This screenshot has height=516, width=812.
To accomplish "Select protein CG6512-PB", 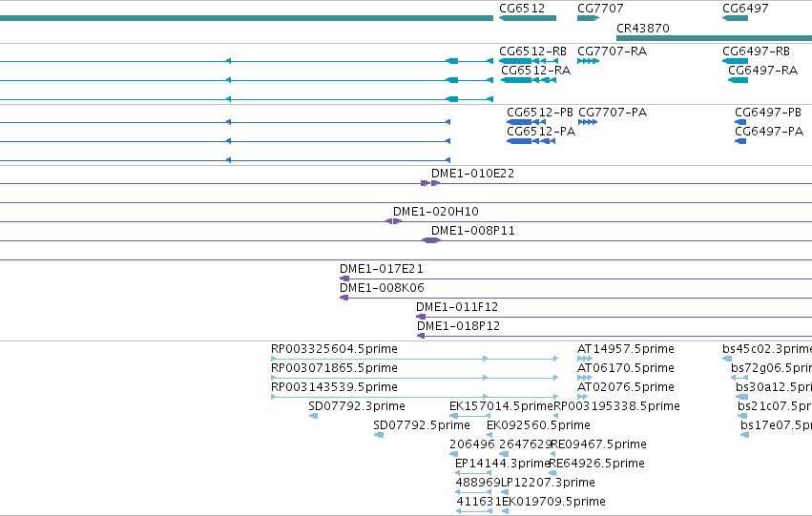I will (x=526, y=122).
